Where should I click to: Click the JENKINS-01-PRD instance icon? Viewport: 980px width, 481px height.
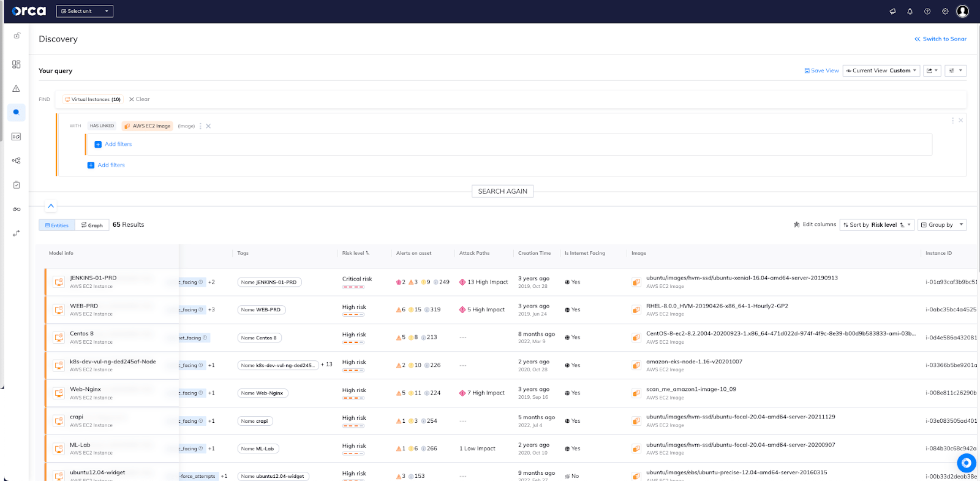click(59, 282)
